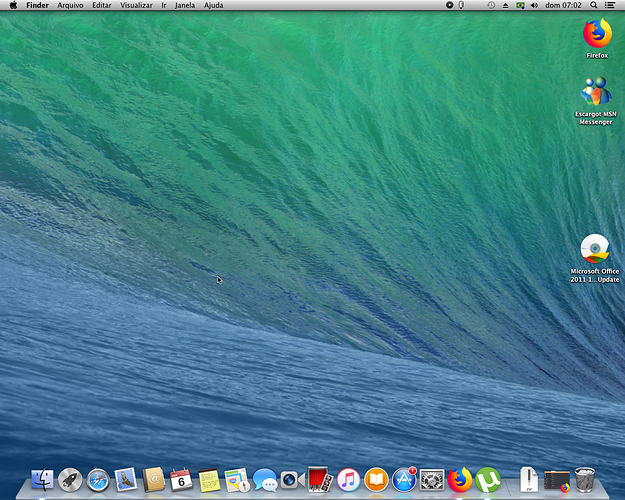The image size is (625, 500).
Task: Open the Ir menu
Action: (x=164, y=5)
